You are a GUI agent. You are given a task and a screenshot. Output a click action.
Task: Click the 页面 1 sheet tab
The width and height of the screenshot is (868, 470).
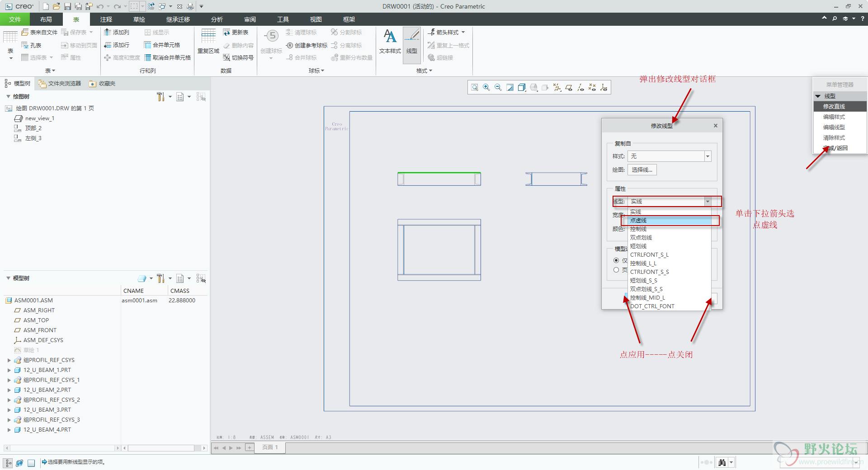point(270,447)
